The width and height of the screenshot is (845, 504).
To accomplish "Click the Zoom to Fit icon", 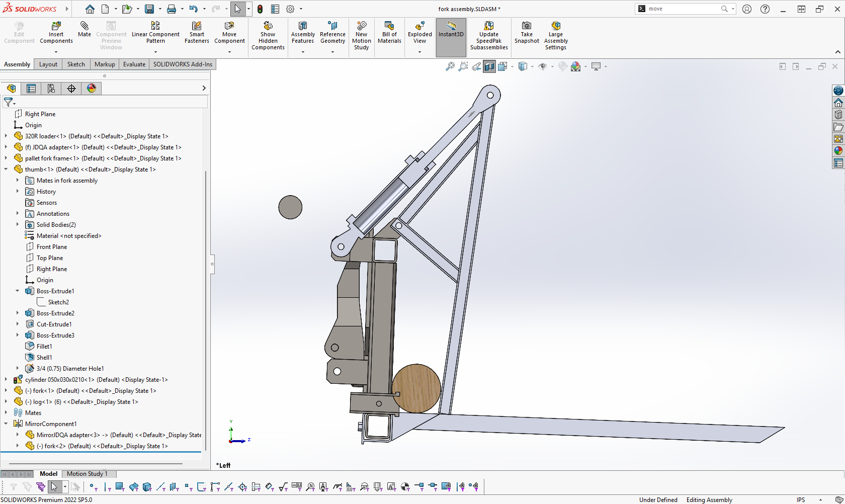I will 450,66.
